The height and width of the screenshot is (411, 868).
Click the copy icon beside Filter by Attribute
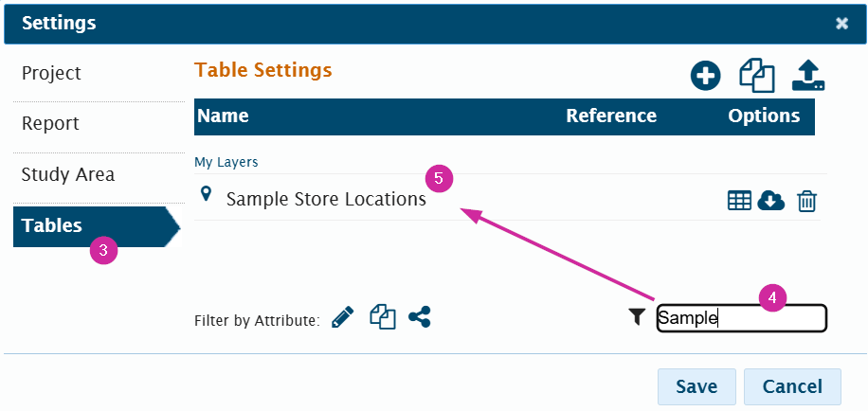click(382, 318)
